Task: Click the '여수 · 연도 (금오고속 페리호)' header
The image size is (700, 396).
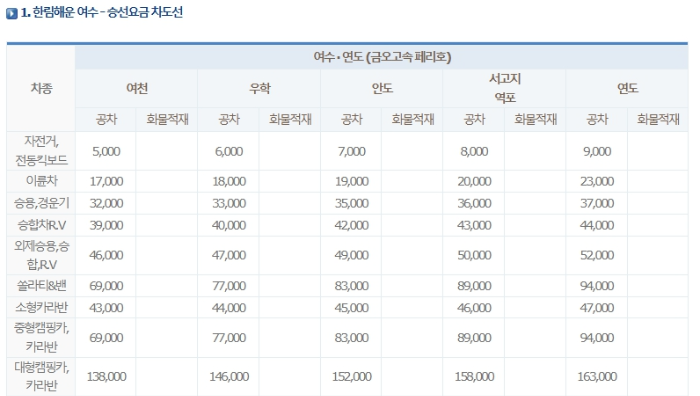Action: click(382, 57)
